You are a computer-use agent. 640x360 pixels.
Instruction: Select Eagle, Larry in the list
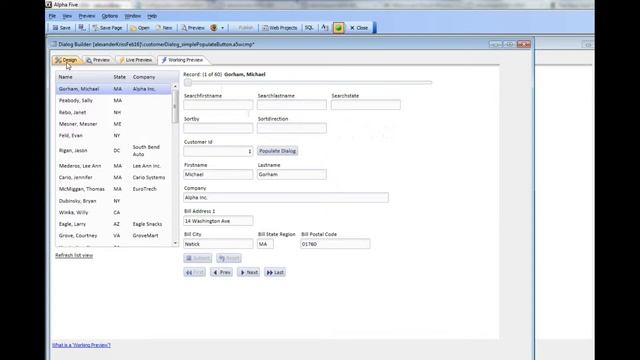[x=114, y=224]
